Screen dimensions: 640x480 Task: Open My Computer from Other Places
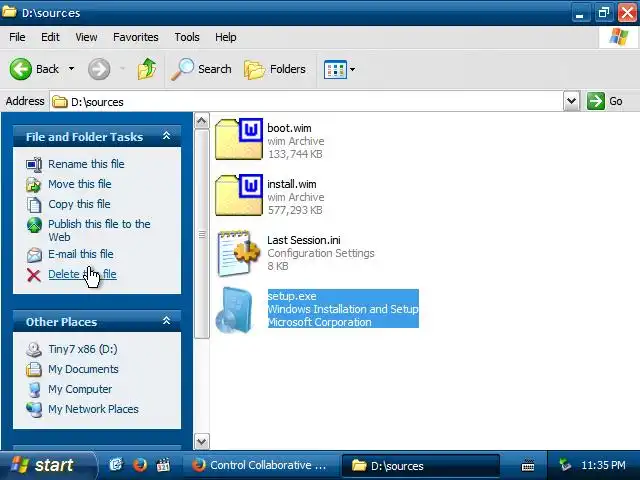80,389
